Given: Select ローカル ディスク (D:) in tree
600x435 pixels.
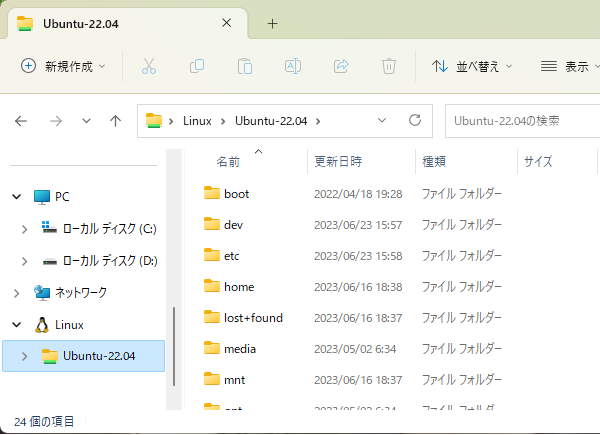Looking at the screenshot, I should [x=110, y=261].
